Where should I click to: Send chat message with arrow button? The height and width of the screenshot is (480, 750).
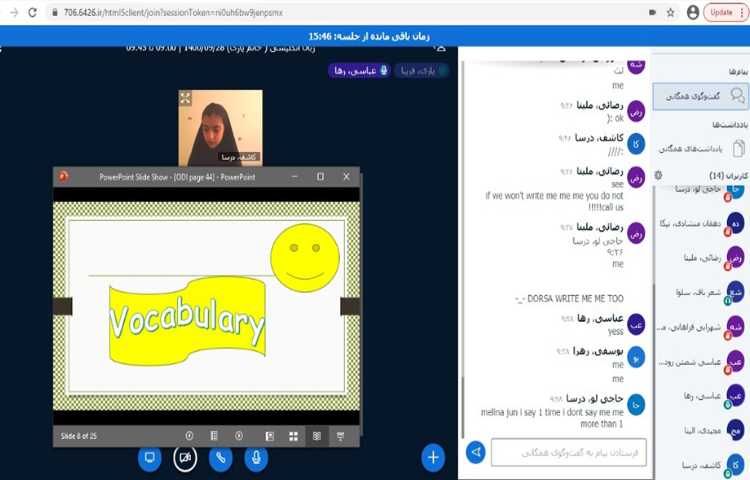[x=476, y=453]
